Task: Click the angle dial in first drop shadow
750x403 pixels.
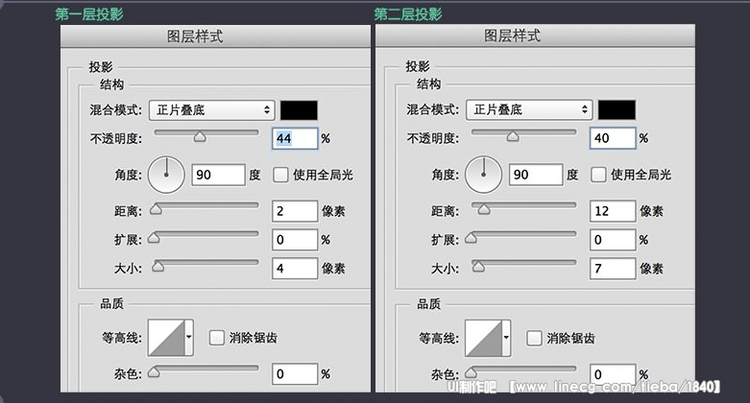Action: [x=166, y=175]
